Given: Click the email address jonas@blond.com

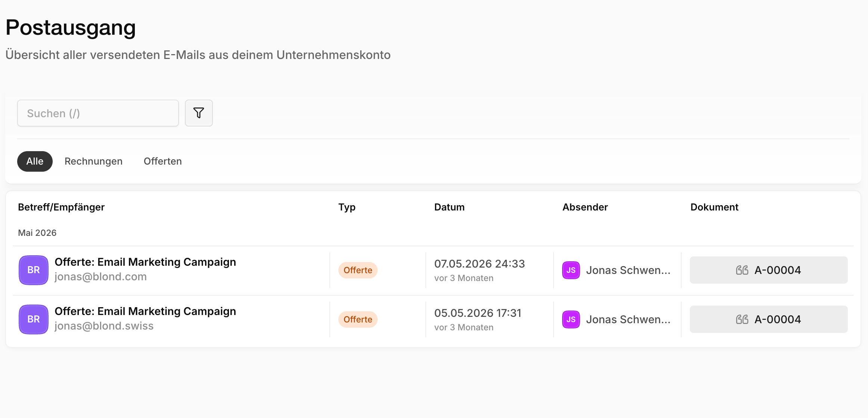Looking at the screenshot, I should (x=100, y=277).
